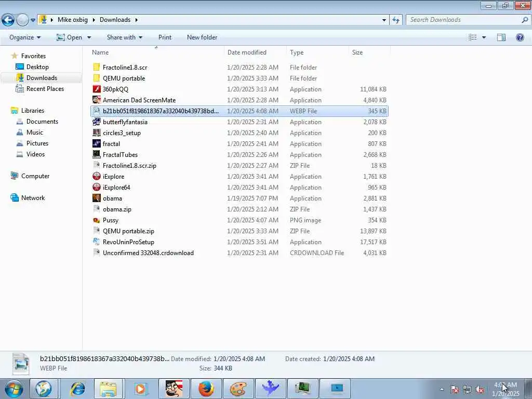This screenshot has height=399, width=532.
Task: Select the circles3_setup application icon
Action: [97, 132]
